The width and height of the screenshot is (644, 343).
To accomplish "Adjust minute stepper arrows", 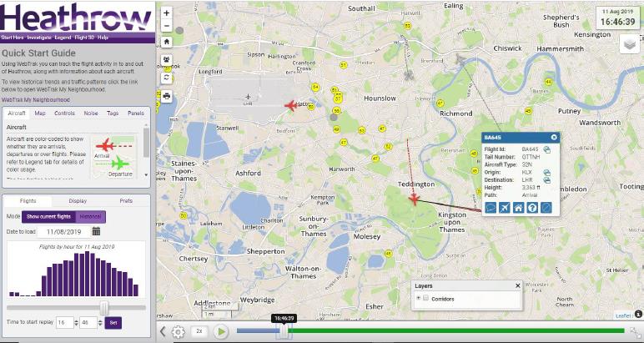I will pyautogui.click(x=100, y=323).
